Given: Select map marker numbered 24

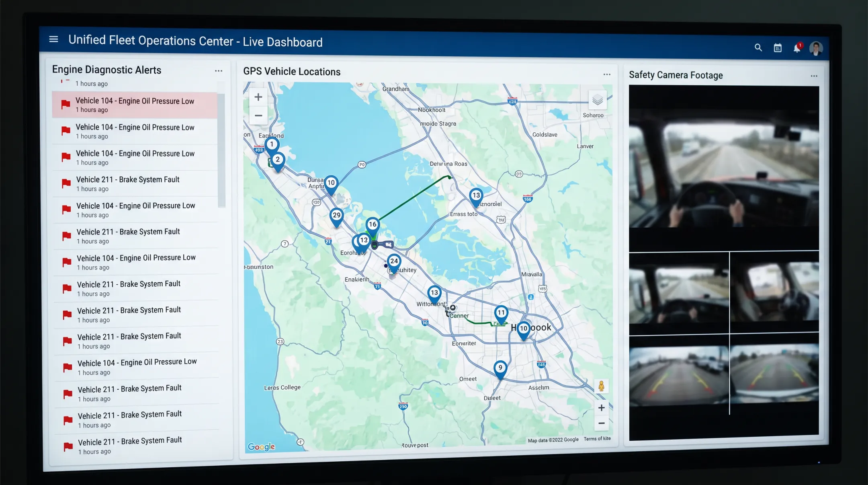Looking at the screenshot, I should [x=394, y=262].
